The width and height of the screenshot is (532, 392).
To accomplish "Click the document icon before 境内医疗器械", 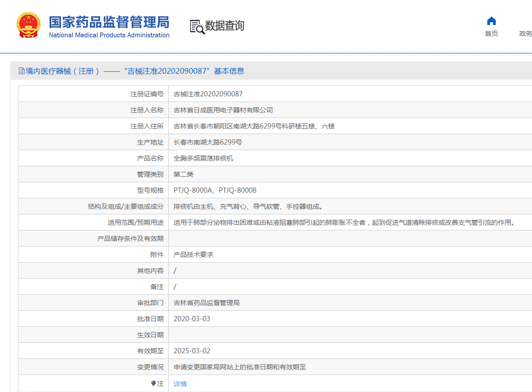I will click(22, 71).
